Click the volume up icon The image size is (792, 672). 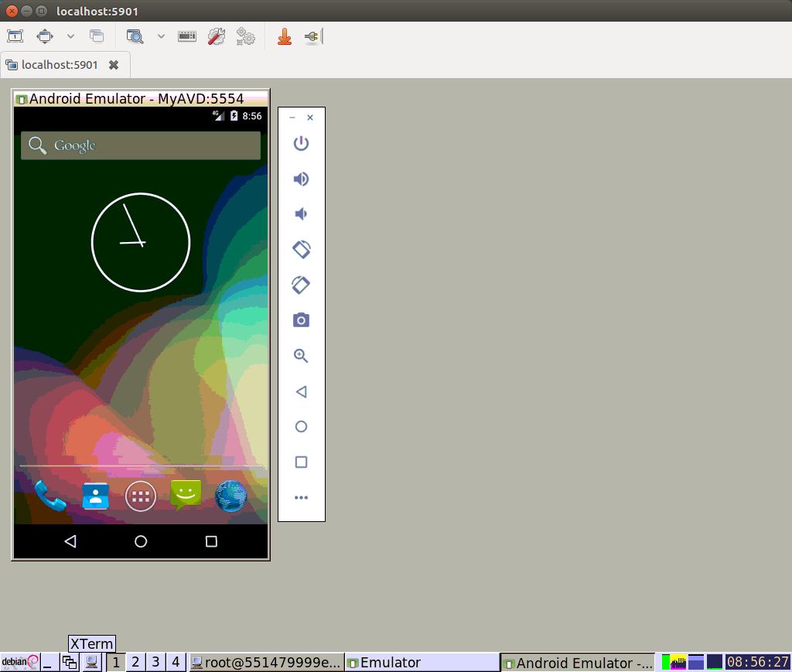pos(301,179)
